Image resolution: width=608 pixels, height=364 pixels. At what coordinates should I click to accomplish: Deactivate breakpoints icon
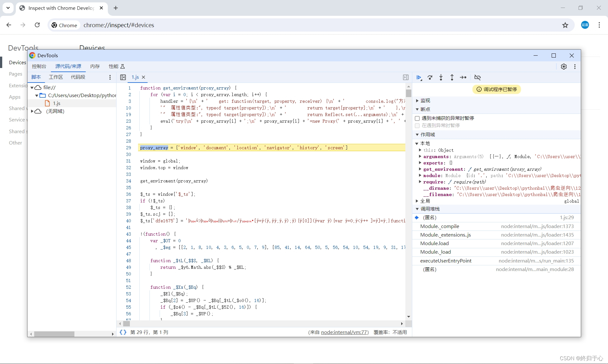(478, 77)
